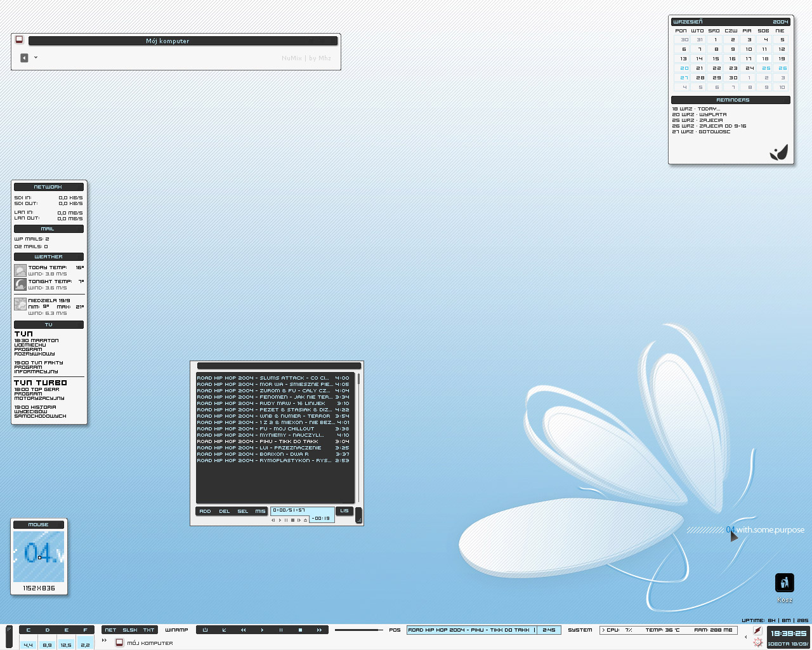Click the DEL button in playlist
This screenshot has width=812, height=650.
point(225,511)
